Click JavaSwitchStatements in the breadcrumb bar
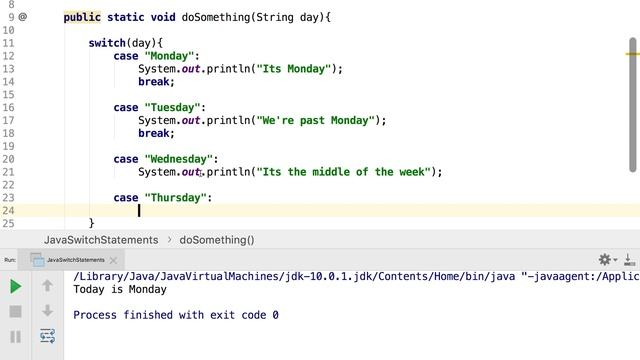This screenshot has width=640, height=360. coord(101,240)
